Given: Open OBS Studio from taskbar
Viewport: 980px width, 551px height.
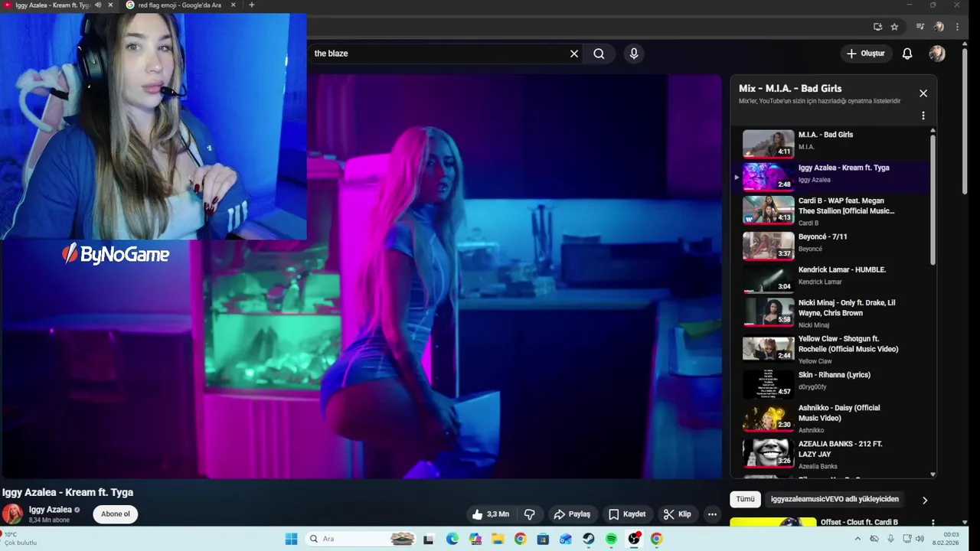Looking at the screenshot, I should pos(634,539).
